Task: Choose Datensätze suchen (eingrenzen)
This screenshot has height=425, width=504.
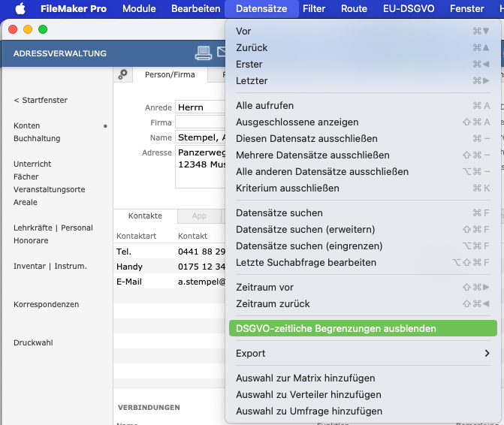Action: (363, 246)
